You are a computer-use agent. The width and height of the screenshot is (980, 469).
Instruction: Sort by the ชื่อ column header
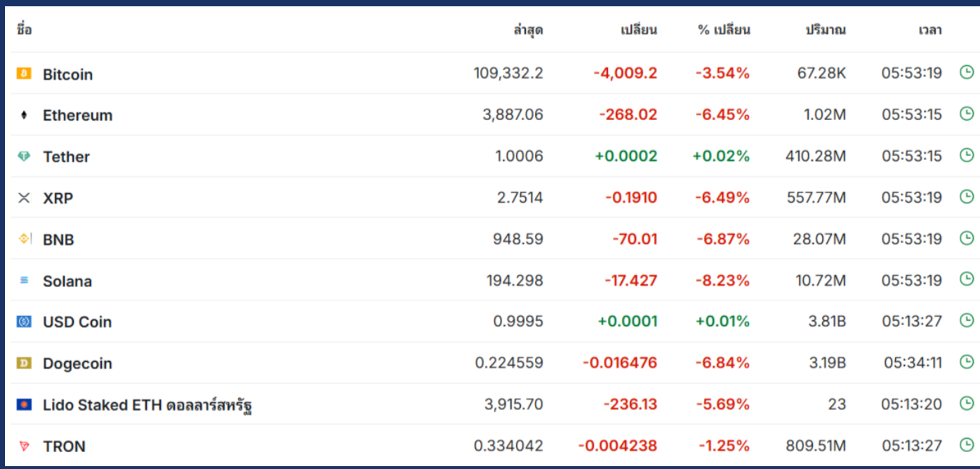(24, 30)
